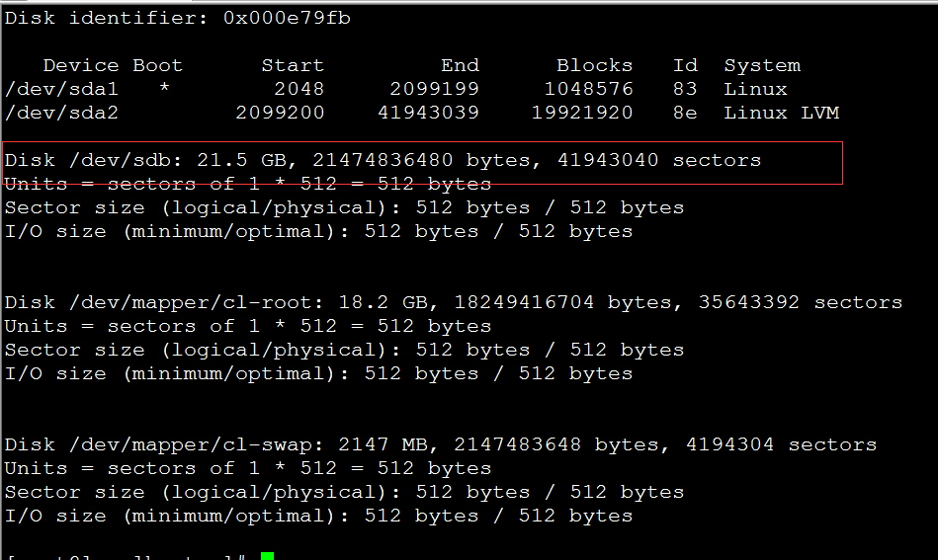Click the green terminal cursor block
938x560 pixels.
267,555
